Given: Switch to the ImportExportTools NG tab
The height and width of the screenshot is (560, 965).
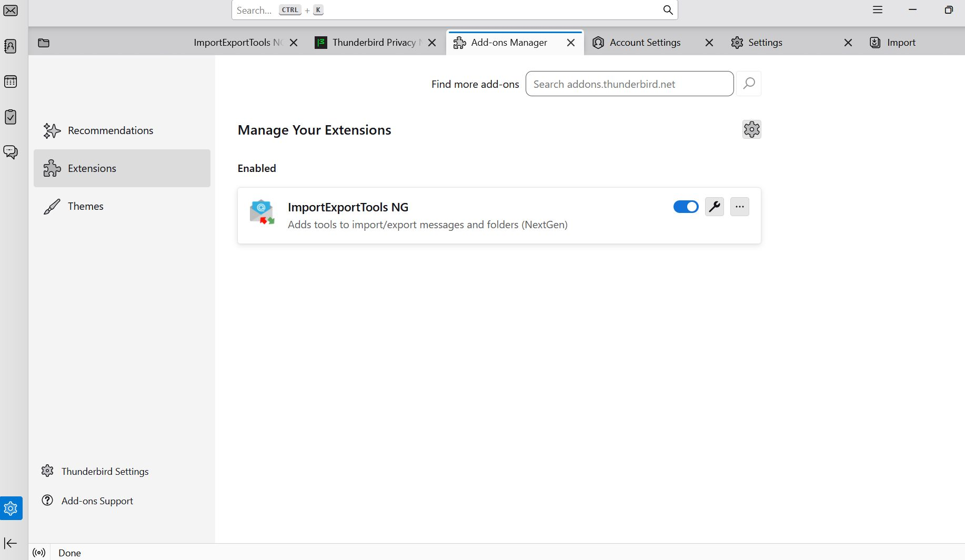Looking at the screenshot, I should click(x=238, y=43).
